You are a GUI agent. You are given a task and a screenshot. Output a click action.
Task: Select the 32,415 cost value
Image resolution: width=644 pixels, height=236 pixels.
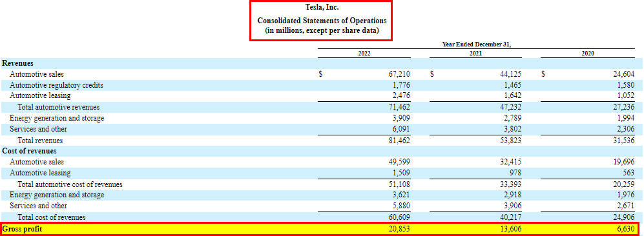coord(512,162)
